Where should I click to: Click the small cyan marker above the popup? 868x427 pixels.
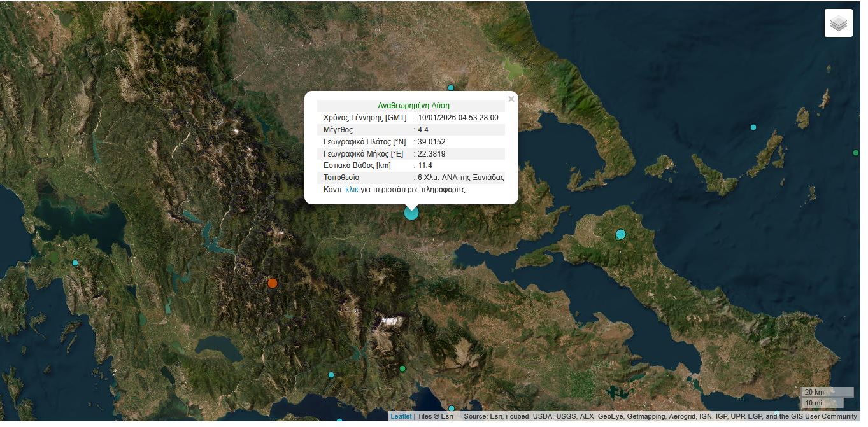point(451,88)
